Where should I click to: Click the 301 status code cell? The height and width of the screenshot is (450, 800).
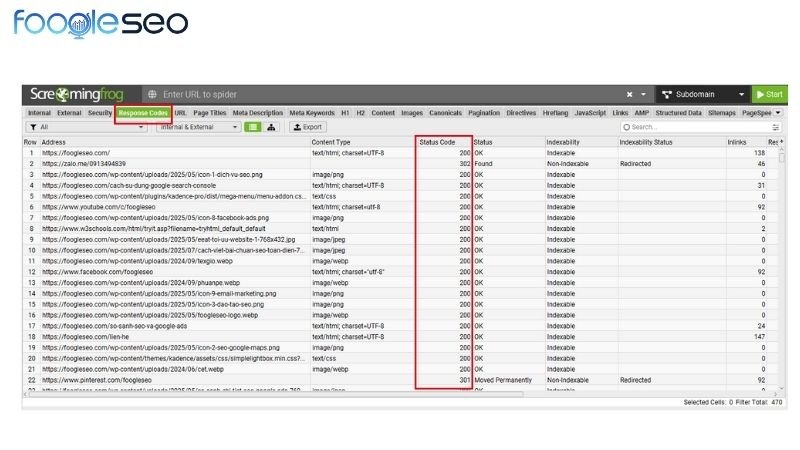(465, 380)
